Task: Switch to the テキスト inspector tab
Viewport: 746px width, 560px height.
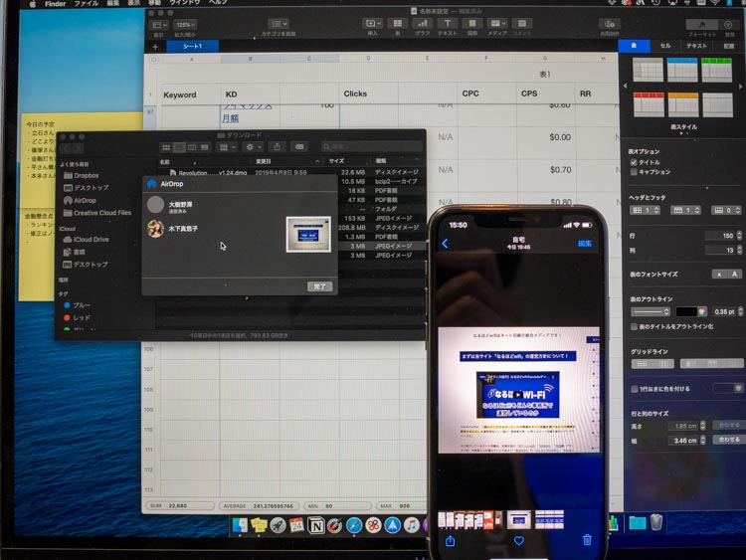Action: click(696, 46)
